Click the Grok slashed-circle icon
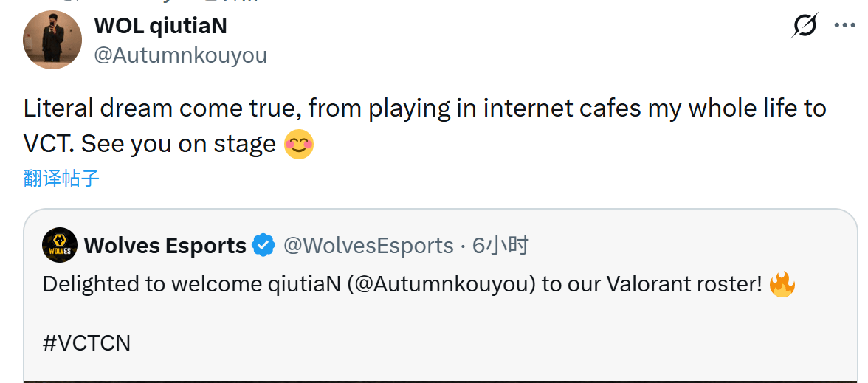This screenshot has width=868, height=383. click(804, 26)
